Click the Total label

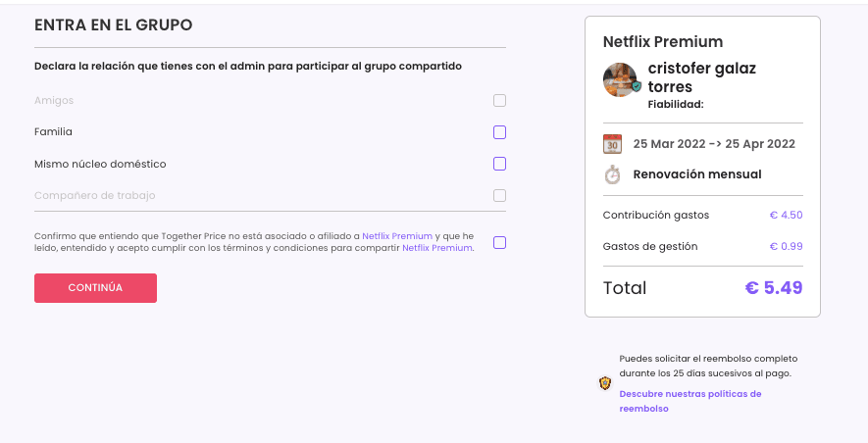625,287
